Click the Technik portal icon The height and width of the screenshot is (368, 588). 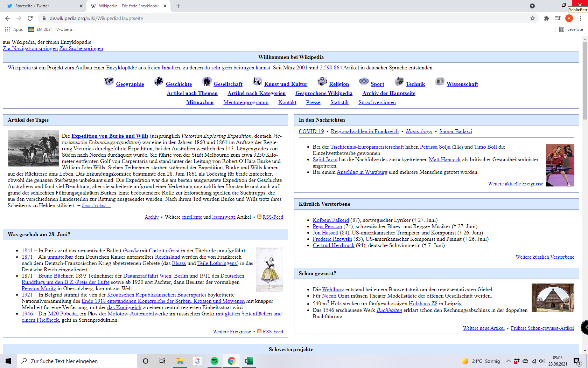[399, 81]
